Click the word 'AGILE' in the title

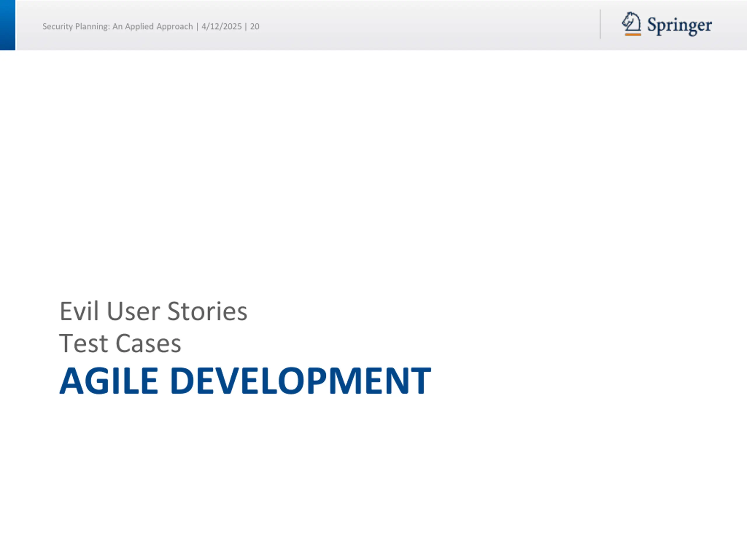(x=109, y=380)
